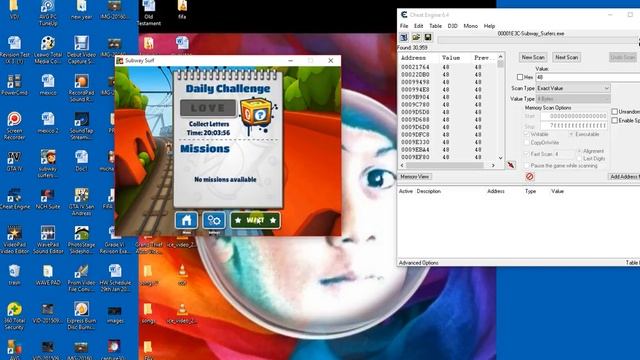The image size is (640, 360).
Task: Open the D3D menu in Cheat Engine
Action: (453, 26)
